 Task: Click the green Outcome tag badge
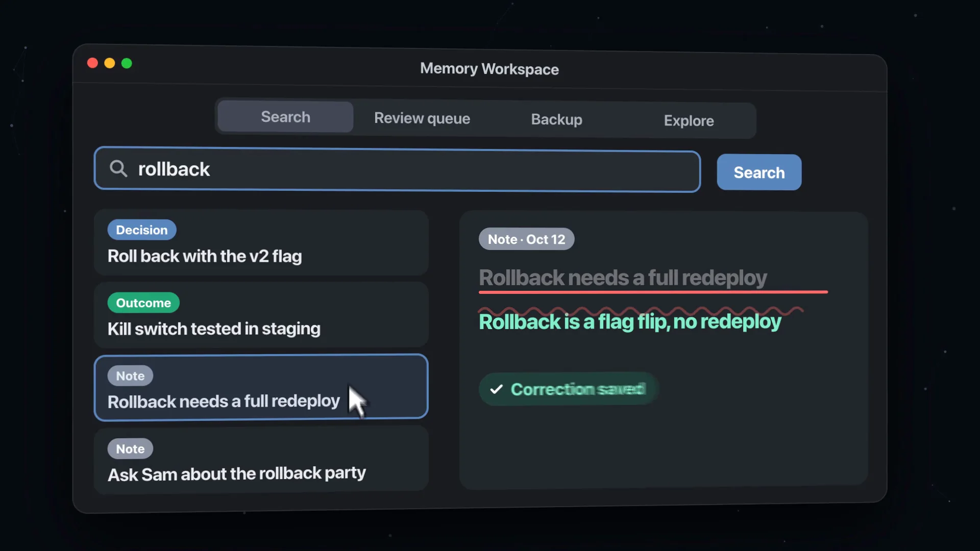click(x=143, y=303)
